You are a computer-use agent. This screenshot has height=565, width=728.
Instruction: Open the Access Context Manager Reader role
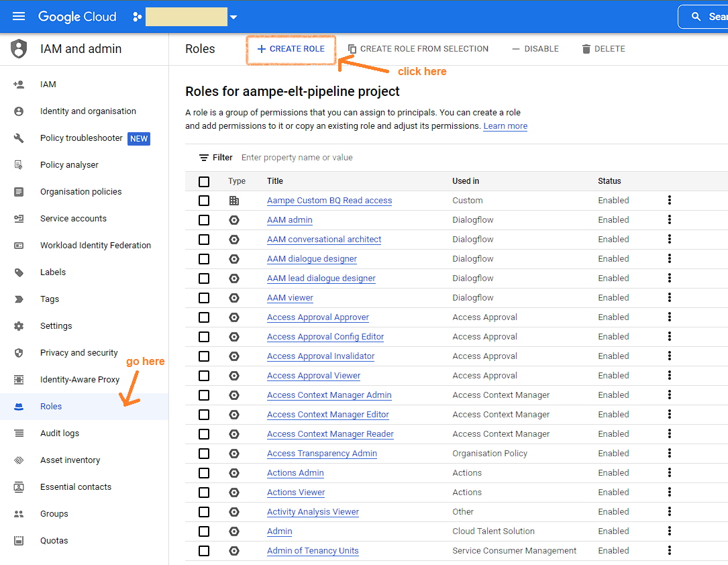pos(330,434)
